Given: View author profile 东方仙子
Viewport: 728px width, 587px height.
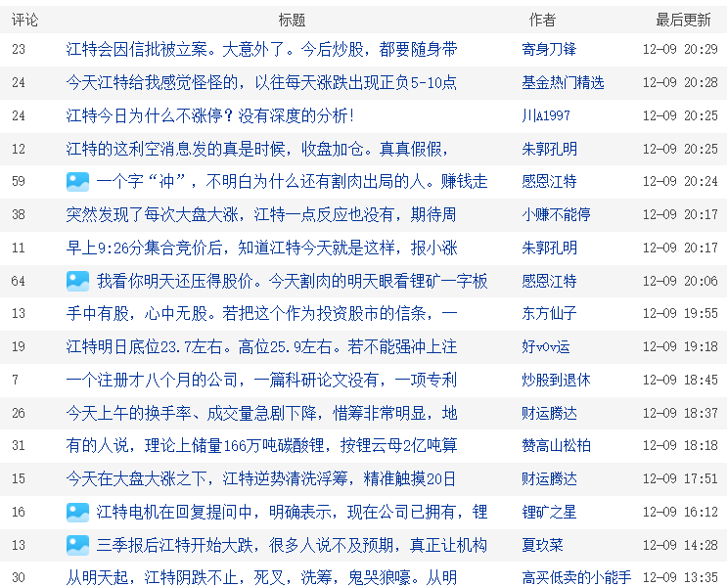Looking at the screenshot, I should click(x=549, y=314).
